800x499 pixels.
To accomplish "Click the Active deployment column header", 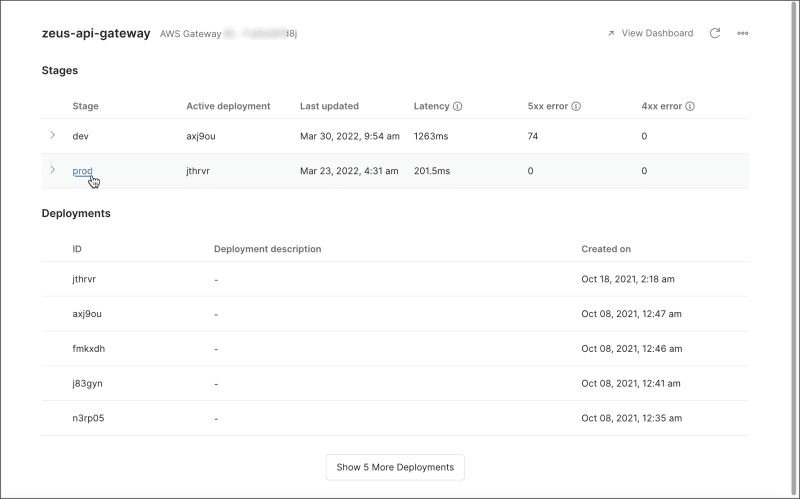I will tap(228, 106).
